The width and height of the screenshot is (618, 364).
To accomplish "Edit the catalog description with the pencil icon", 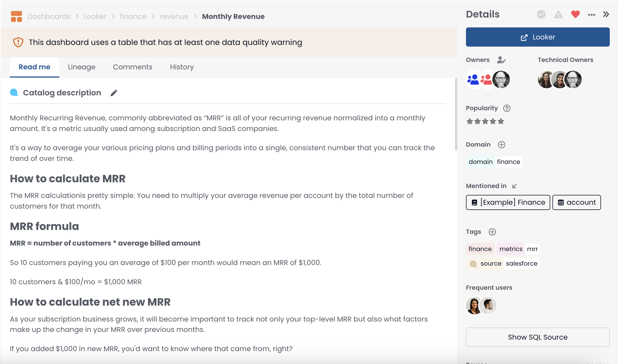I will 114,93.
